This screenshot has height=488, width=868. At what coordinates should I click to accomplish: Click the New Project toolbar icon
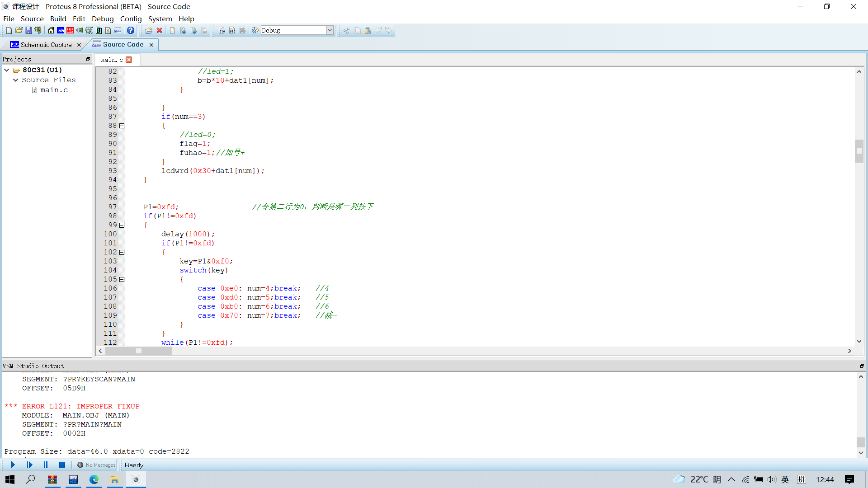click(x=9, y=30)
